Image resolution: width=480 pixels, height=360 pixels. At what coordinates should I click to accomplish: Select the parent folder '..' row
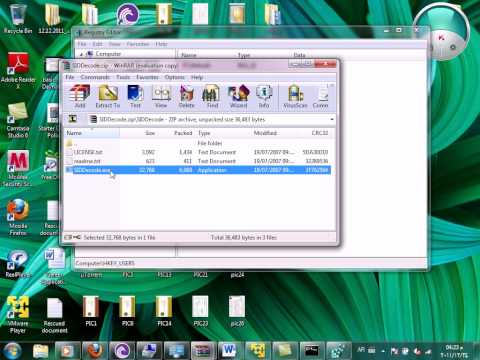[197, 143]
